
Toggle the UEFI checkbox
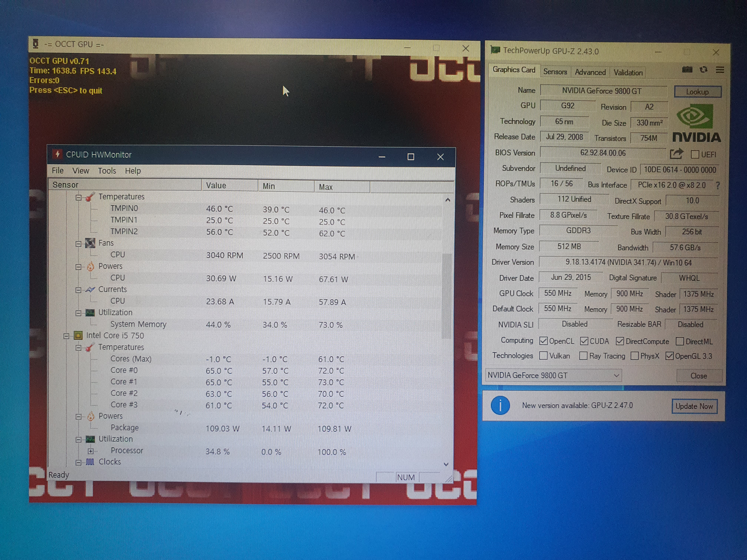(x=695, y=154)
